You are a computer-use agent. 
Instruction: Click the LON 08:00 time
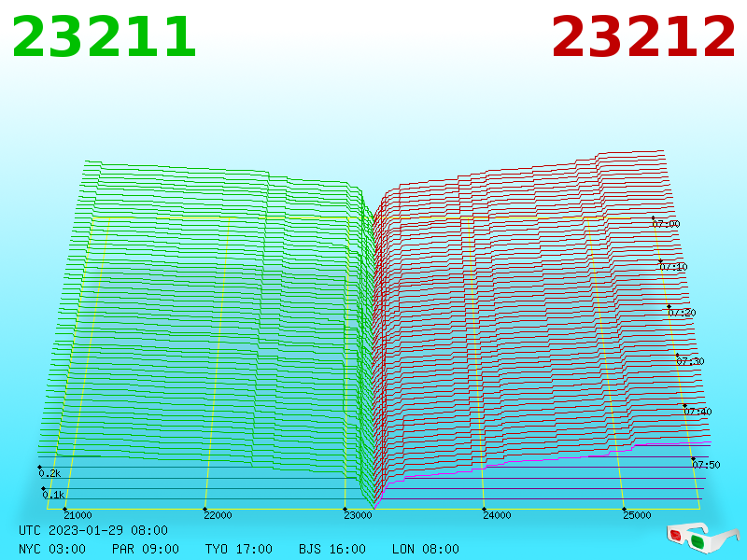[x=426, y=549]
